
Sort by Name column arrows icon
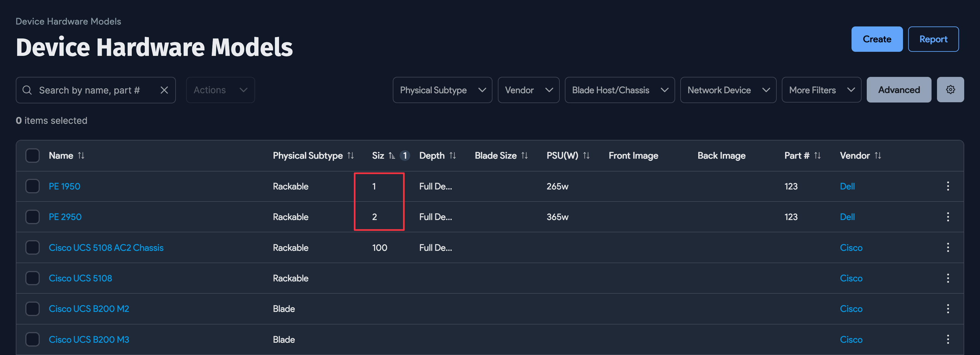pos(81,156)
